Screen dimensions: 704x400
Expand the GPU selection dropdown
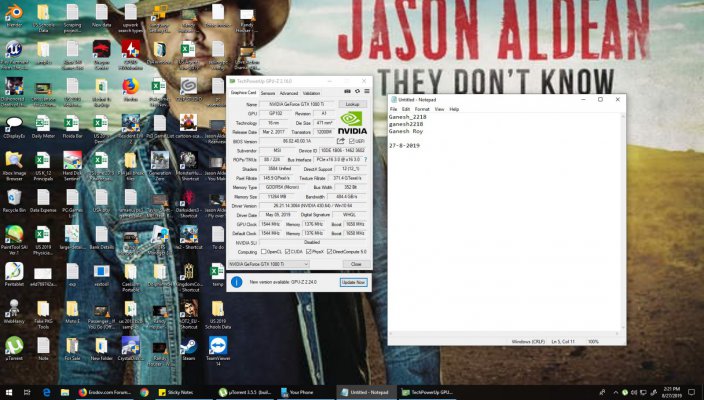[268, 264]
